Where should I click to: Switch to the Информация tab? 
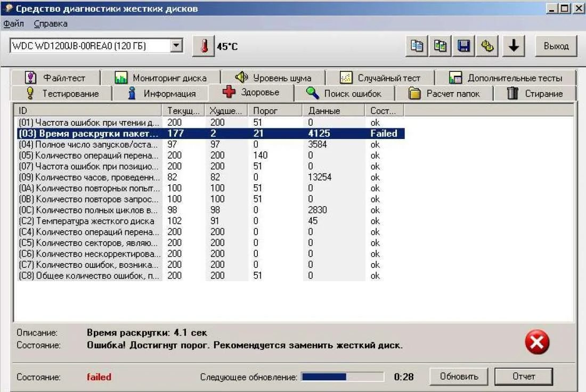click(x=161, y=93)
